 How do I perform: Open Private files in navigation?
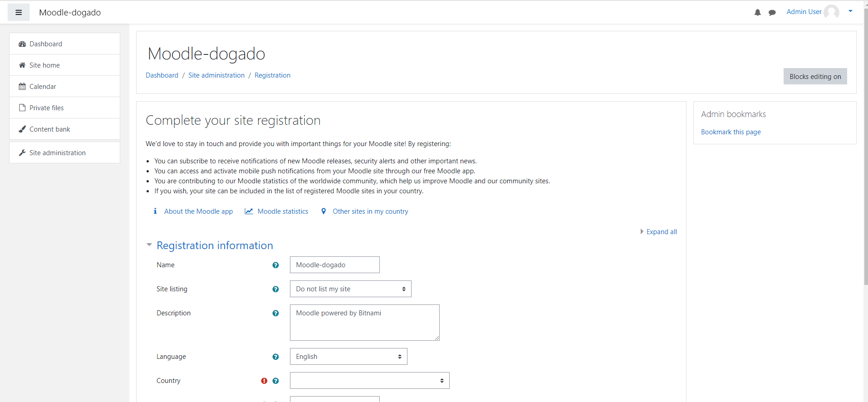click(64, 108)
